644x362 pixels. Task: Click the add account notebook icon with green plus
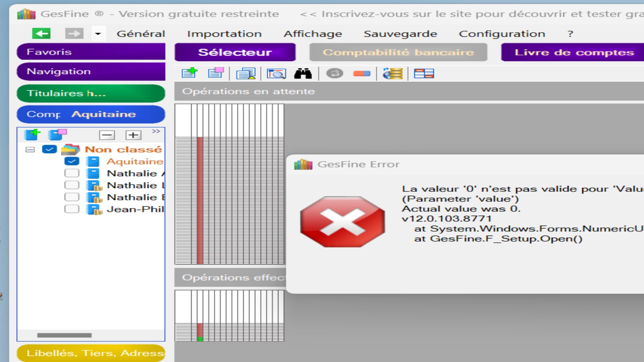point(32,135)
